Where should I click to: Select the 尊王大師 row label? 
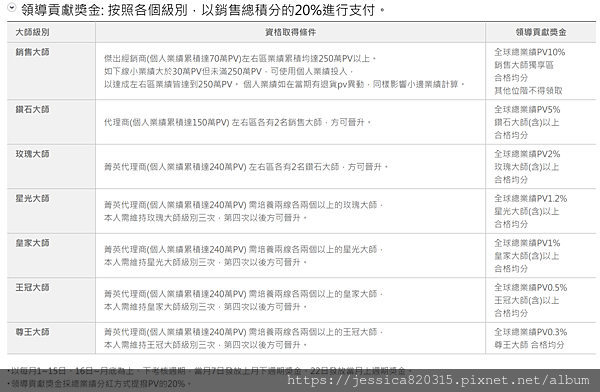click(x=33, y=332)
